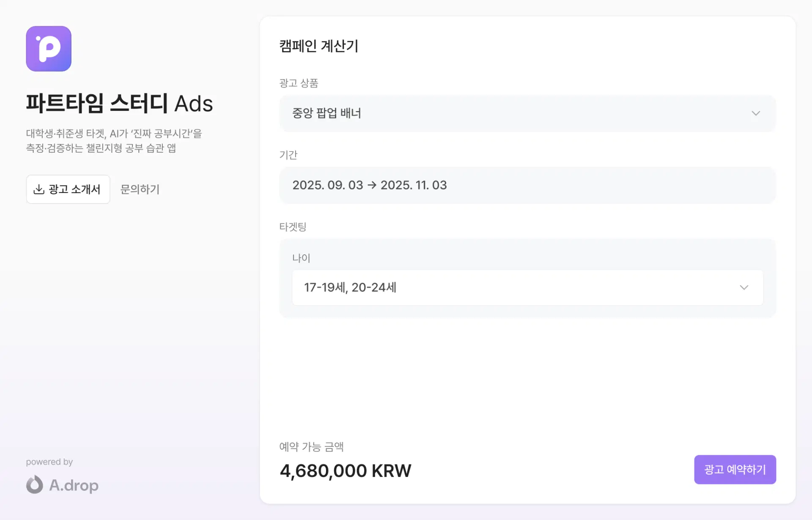The image size is (812, 520).
Task: Click the arrow between the two dates
Action: pos(372,185)
